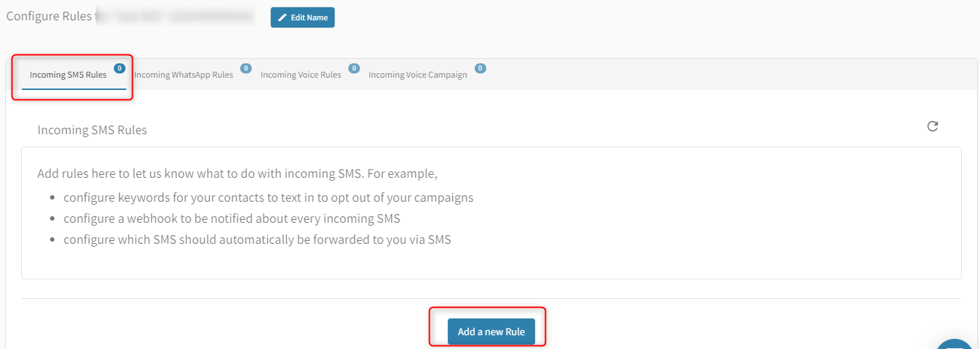Click the bullet about opt-out keywords
980x349 pixels.
click(x=269, y=197)
